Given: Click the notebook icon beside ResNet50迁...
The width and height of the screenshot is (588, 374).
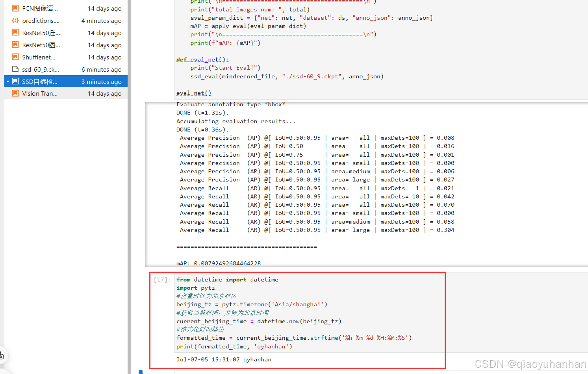Looking at the screenshot, I should coord(15,33).
